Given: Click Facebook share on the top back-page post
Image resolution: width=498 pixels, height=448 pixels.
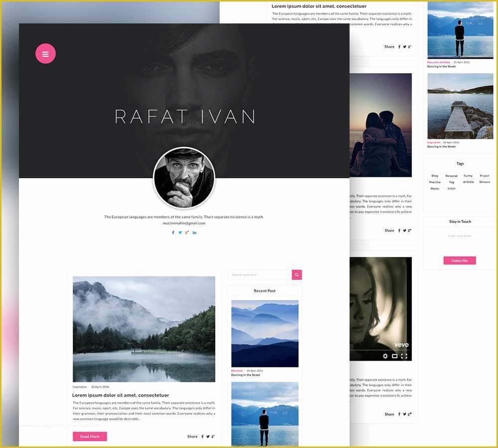Looking at the screenshot, I should (399, 47).
